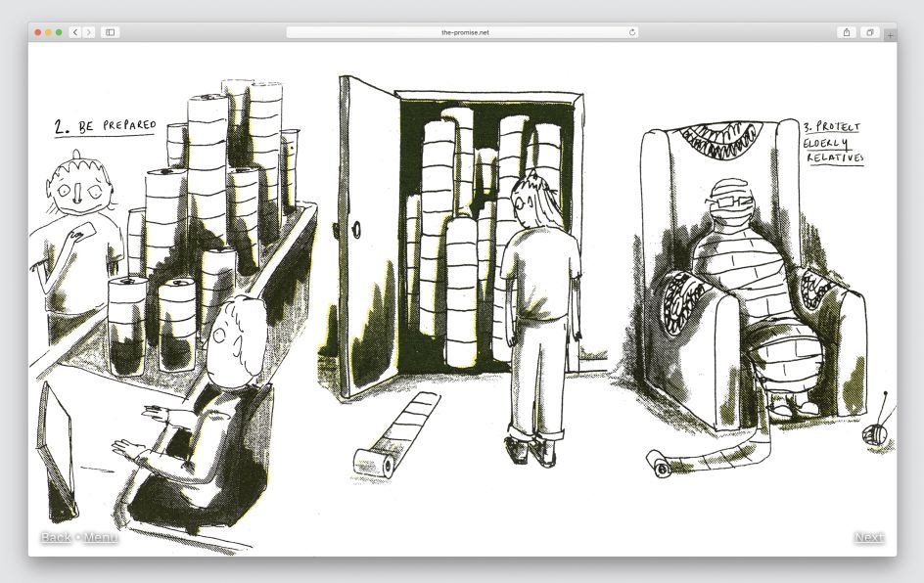Minimize the window with yellow button
This screenshot has width=924, height=583.
pyautogui.click(x=49, y=32)
